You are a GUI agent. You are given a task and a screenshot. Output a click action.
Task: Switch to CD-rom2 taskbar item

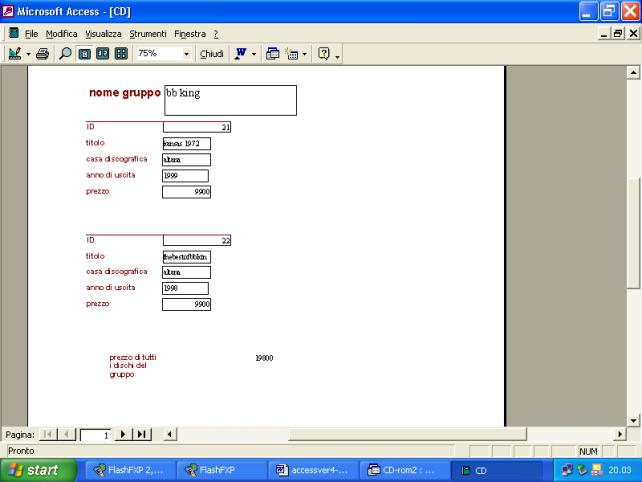pyautogui.click(x=405, y=470)
